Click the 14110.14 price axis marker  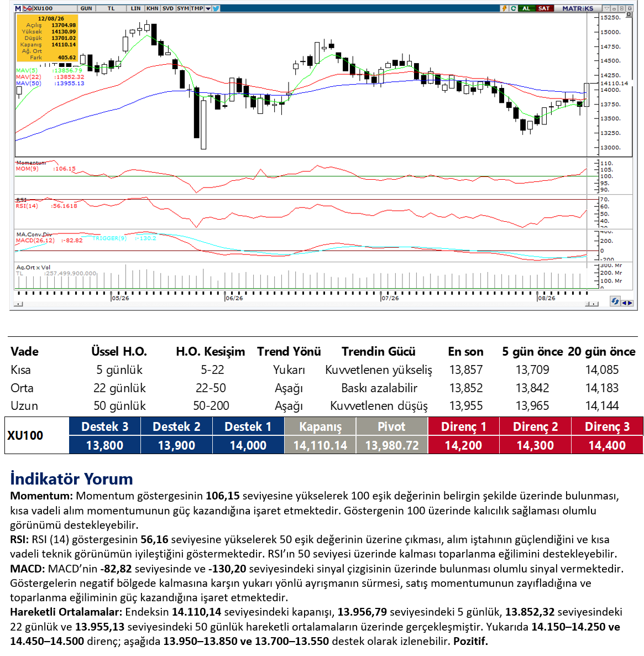click(x=614, y=84)
